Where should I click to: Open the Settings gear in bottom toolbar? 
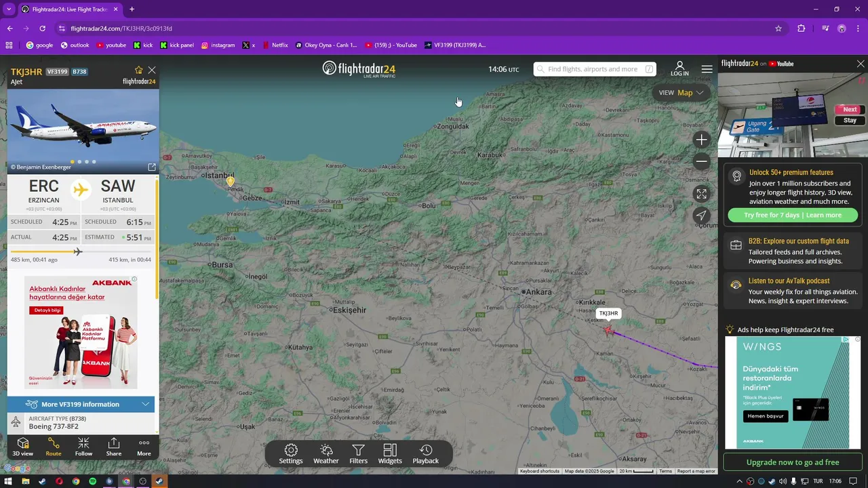pyautogui.click(x=291, y=454)
